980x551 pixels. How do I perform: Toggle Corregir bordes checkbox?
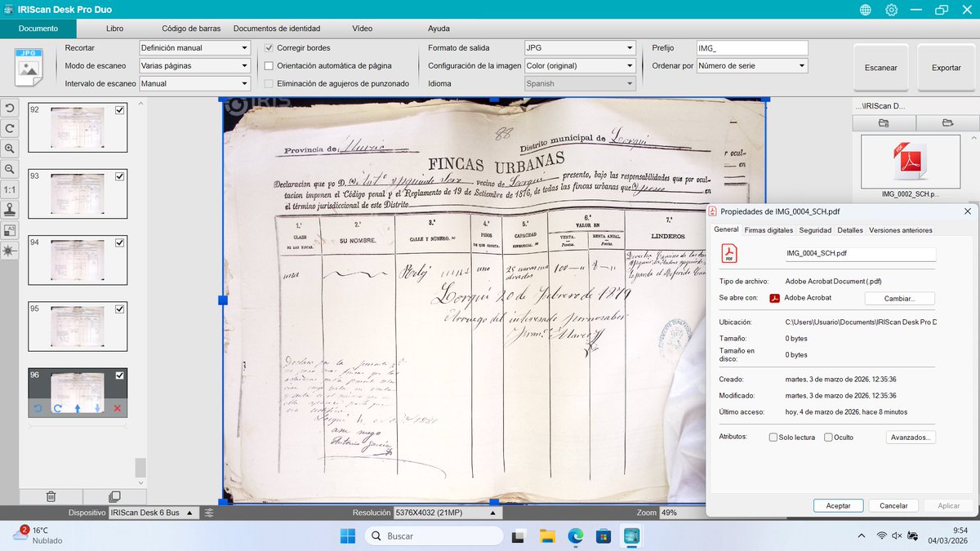(x=269, y=48)
